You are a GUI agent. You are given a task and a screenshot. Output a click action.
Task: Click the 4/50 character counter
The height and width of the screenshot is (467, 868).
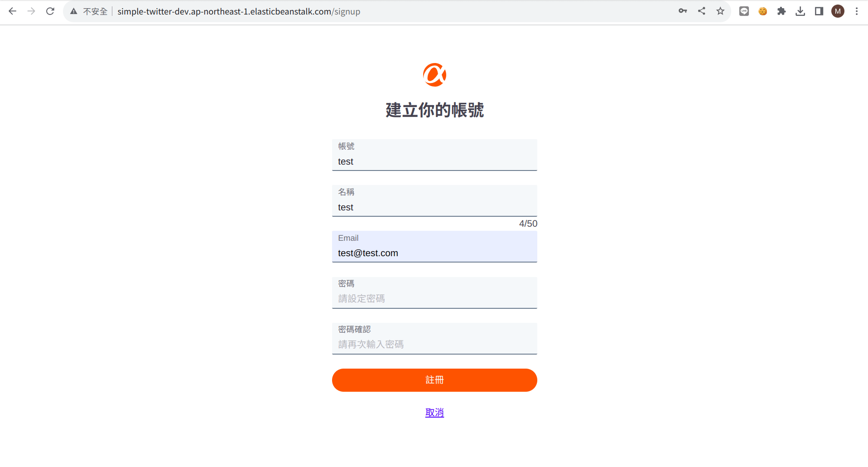[x=528, y=224]
